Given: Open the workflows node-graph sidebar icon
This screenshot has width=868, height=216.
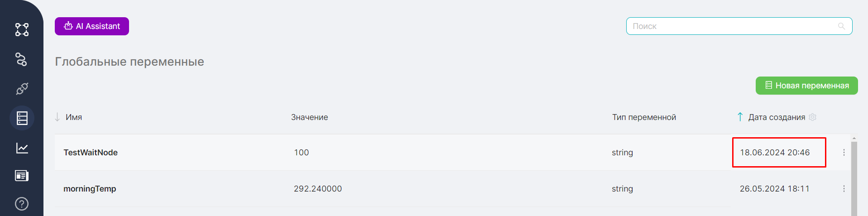Looking at the screenshot, I should [22, 30].
